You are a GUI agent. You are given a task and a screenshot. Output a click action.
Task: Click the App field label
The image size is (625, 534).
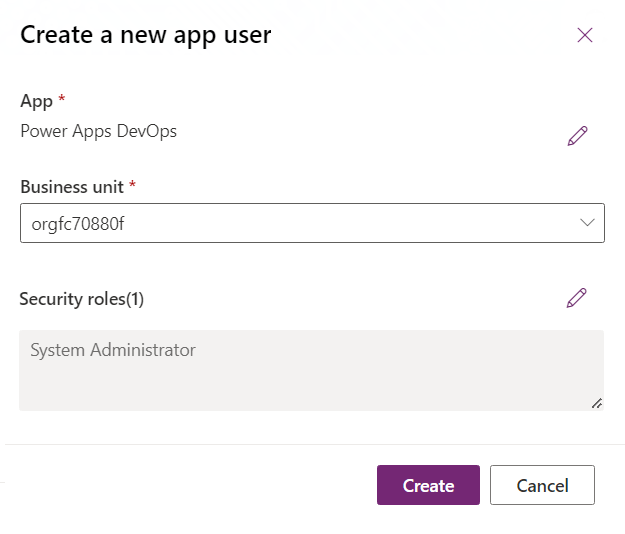click(x=36, y=101)
